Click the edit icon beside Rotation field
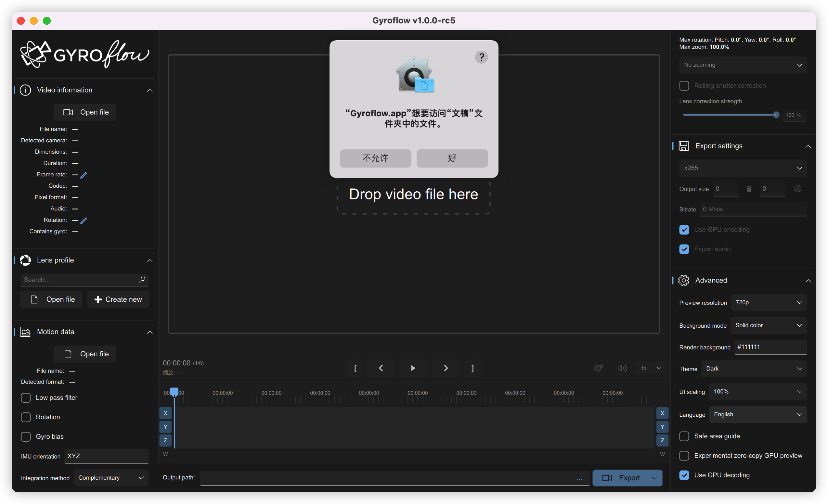828x504 pixels. 83,220
